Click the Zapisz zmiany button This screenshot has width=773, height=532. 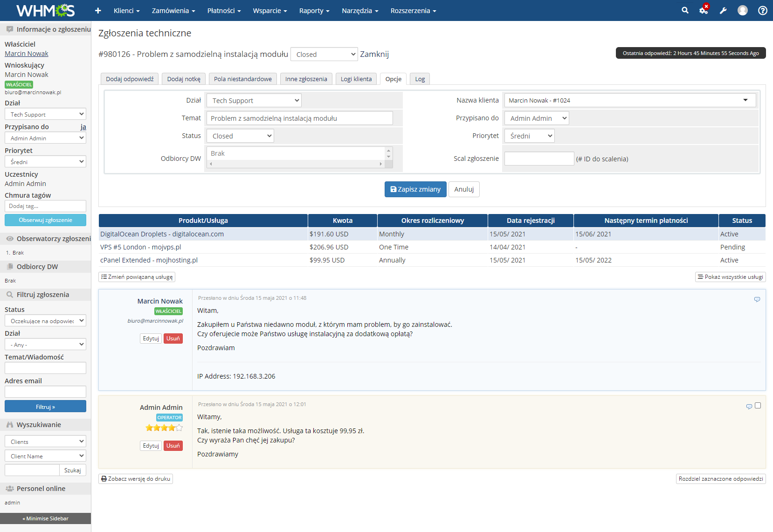click(415, 189)
